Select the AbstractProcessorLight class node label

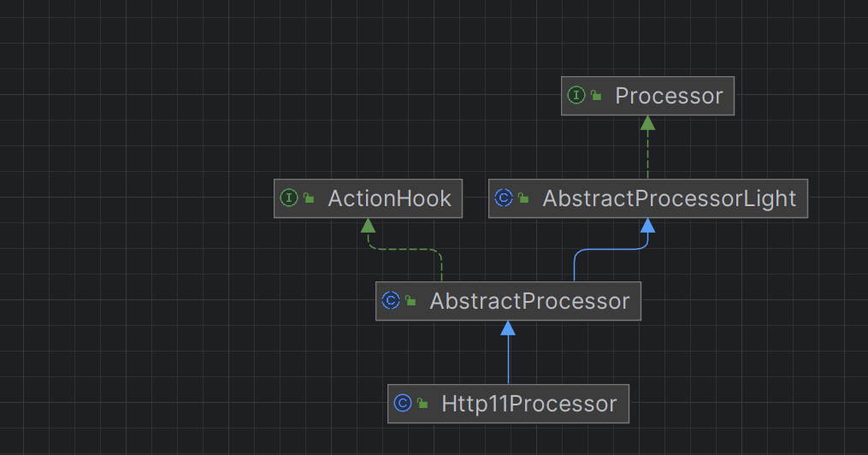[669, 198]
